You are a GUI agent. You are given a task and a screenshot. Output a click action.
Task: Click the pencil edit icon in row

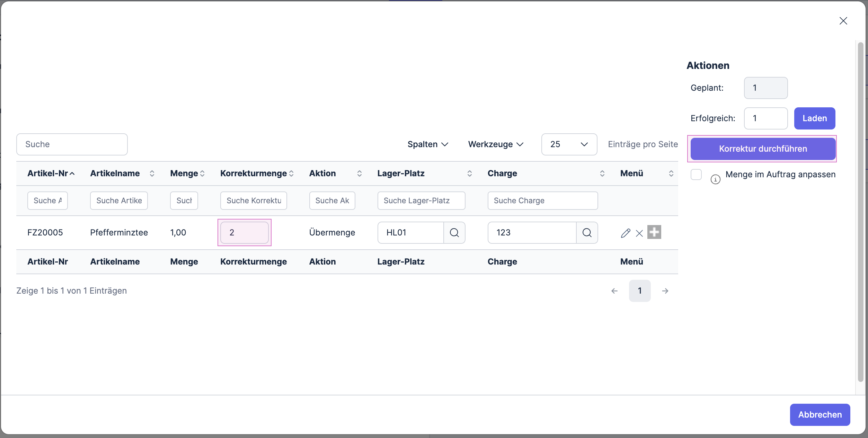coord(625,233)
